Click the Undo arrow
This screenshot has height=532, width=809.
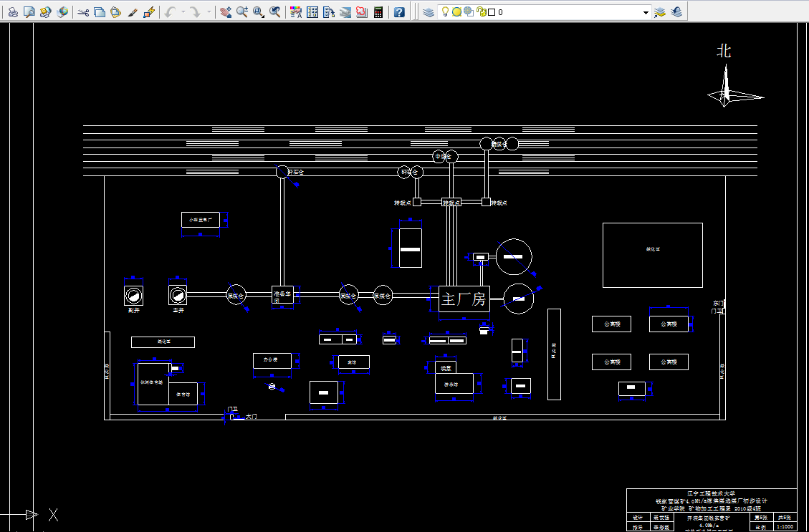point(171,12)
